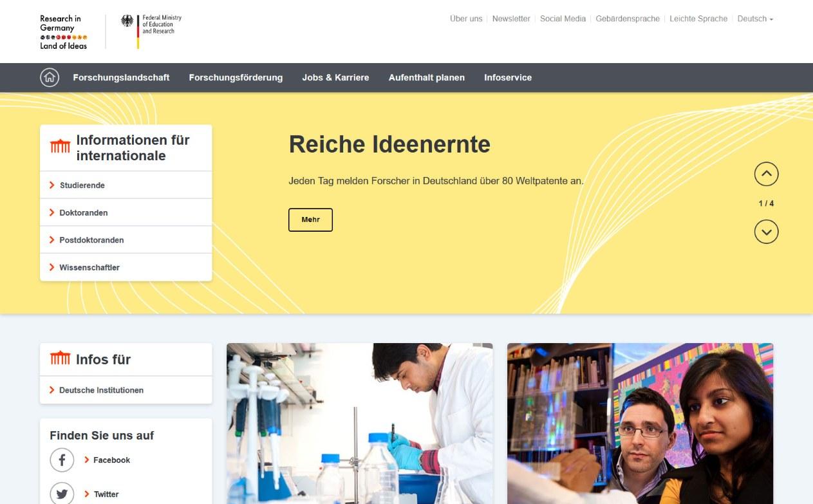This screenshot has width=813, height=504.
Task: Open the Studierende link
Action: [82, 185]
